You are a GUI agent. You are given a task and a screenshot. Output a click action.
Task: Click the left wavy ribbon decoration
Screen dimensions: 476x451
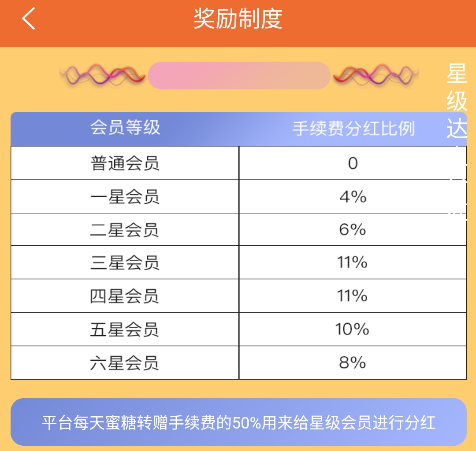click(x=103, y=74)
